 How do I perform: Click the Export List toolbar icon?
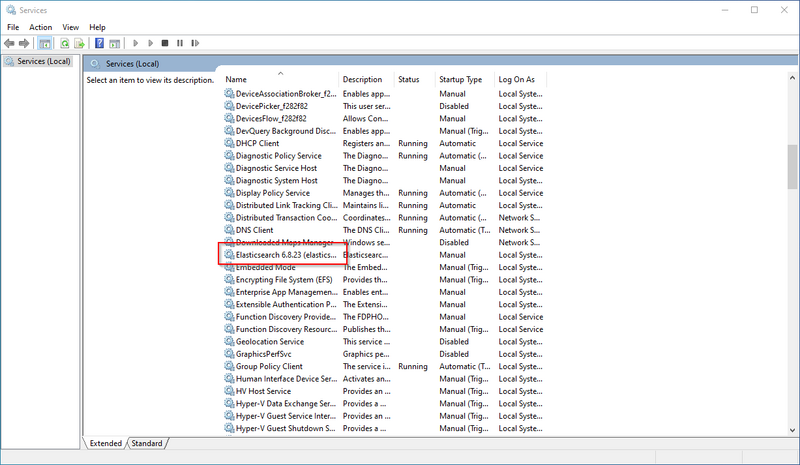tap(79, 43)
